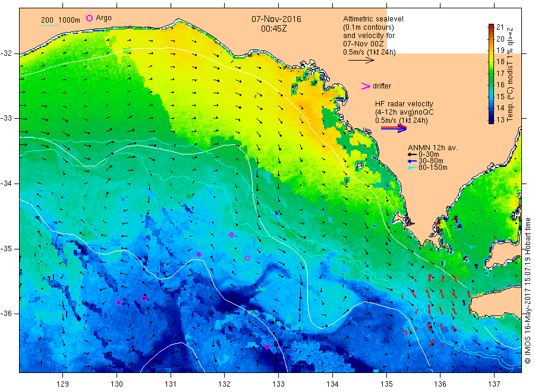The height and width of the screenshot is (392, 535).
Task: Click the '135' longitude axis label
Action: (x=386, y=384)
